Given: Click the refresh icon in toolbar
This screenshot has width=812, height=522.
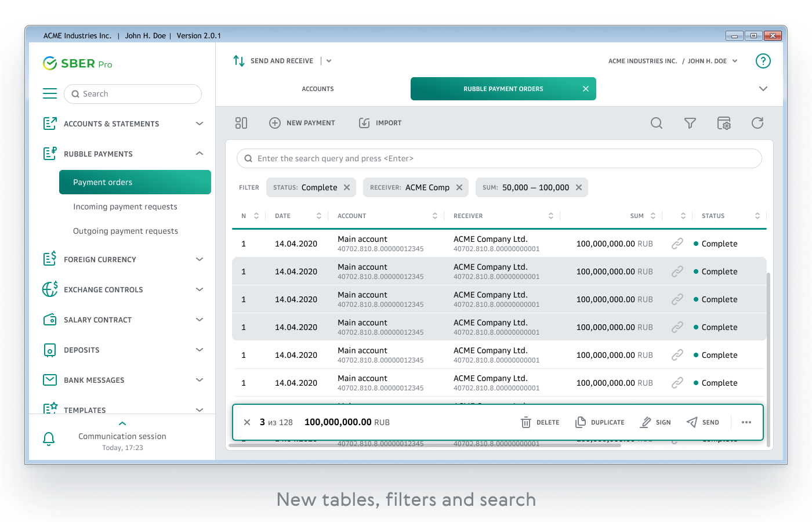Looking at the screenshot, I should click(x=757, y=123).
